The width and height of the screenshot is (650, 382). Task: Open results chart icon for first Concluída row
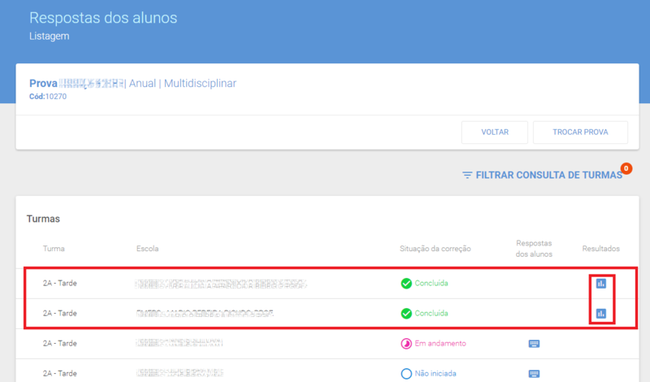pyautogui.click(x=601, y=283)
